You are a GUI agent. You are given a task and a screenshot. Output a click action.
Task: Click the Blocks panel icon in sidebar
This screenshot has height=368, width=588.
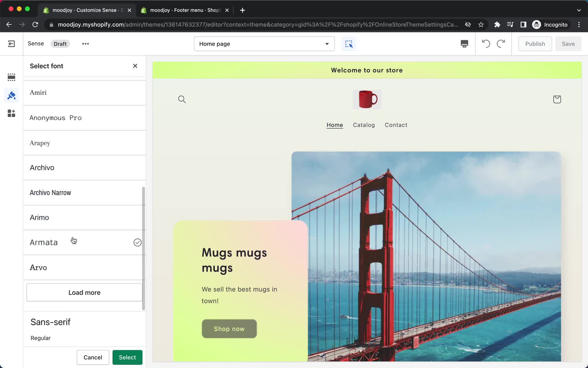point(11,114)
